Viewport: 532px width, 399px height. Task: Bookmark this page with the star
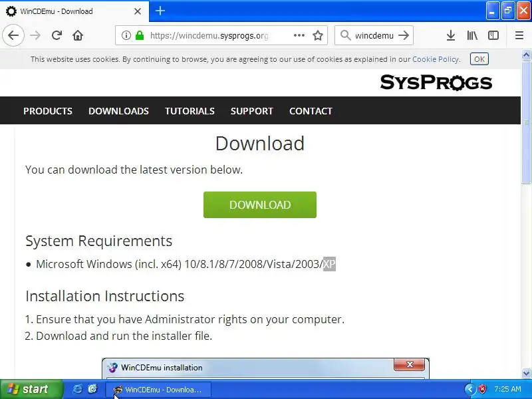point(318,35)
